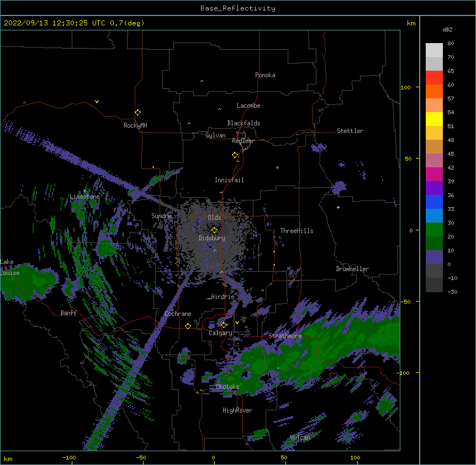Select the Olds label
The height and width of the screenshot is (465, 476).
tap(214, 218)
